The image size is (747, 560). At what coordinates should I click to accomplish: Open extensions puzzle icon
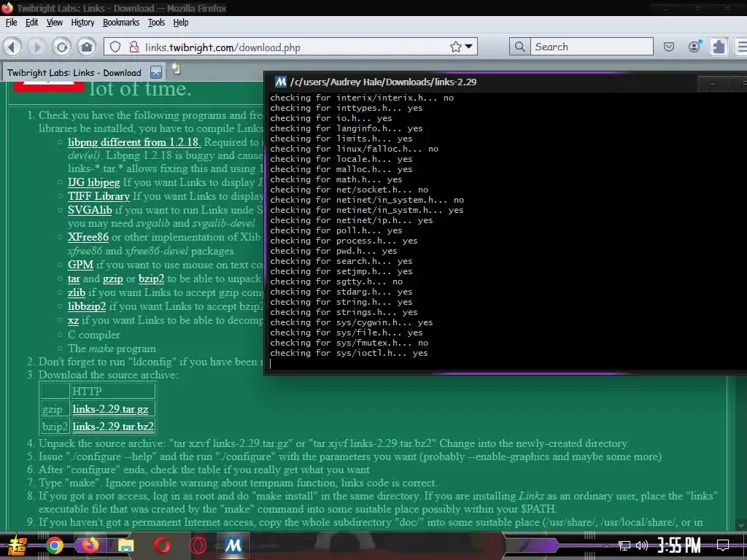[x=719, y=47]
